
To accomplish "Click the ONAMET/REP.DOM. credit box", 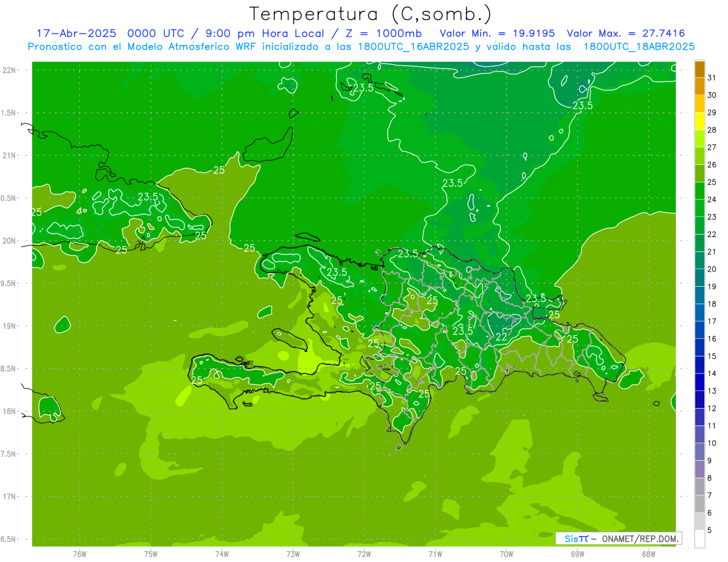I will pyautogui.click(x=618, y=538).
